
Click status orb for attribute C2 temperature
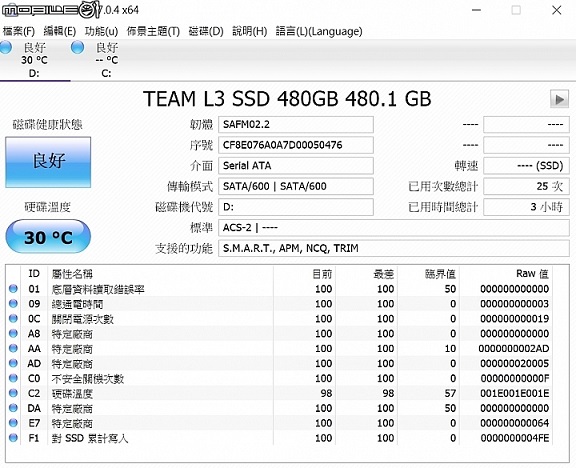[x=14, y=393]
